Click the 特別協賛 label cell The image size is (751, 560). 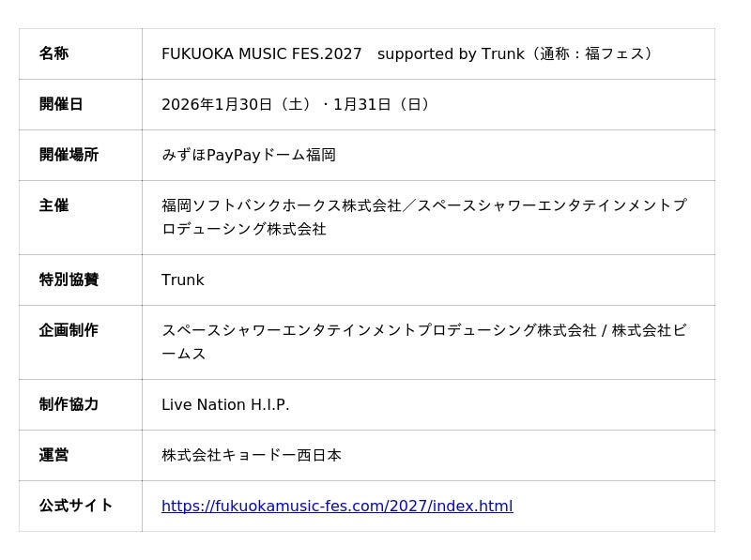tap(81, 280)
